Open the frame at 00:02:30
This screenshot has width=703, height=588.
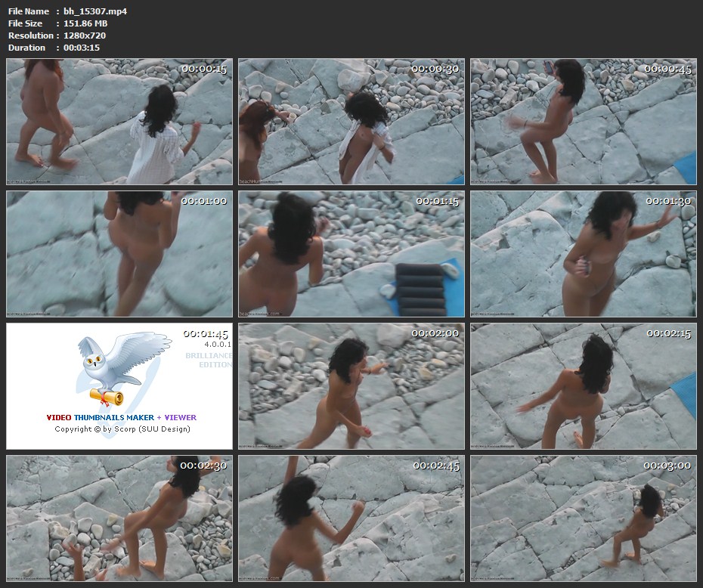119,518
